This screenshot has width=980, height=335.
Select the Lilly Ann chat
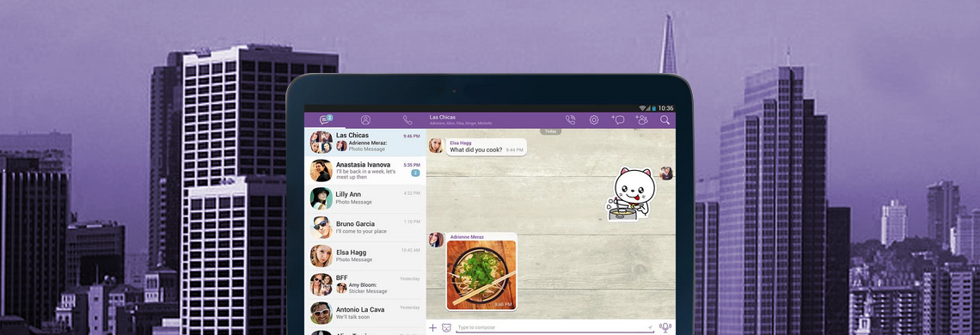365,198
